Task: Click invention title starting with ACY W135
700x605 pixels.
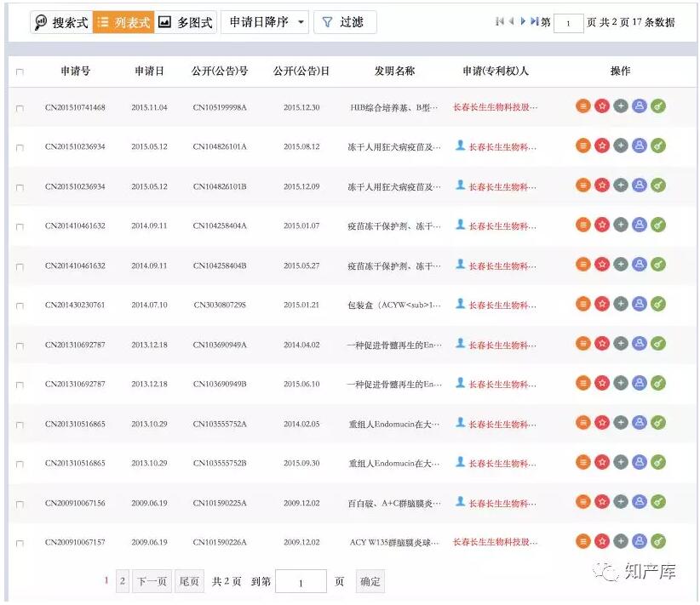Action: click(394, 543)
